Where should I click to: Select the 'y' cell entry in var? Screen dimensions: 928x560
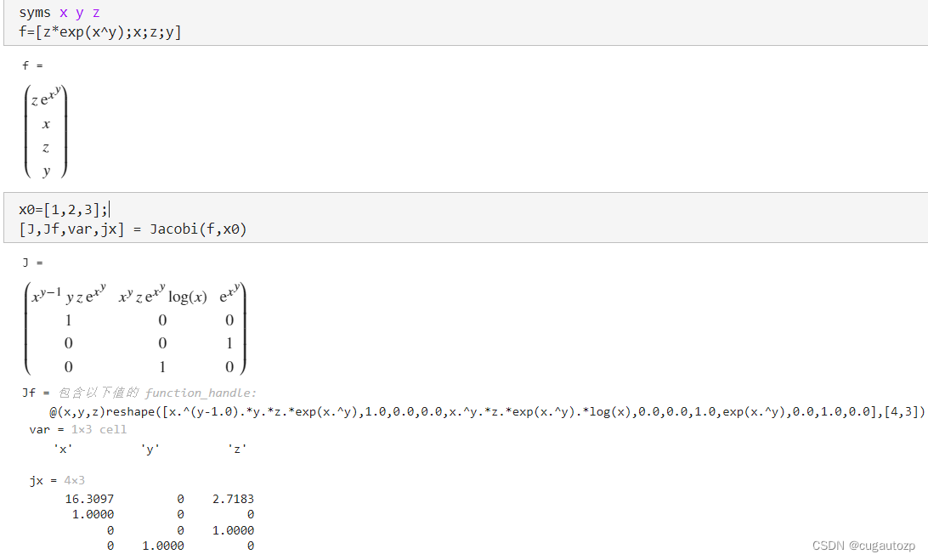click(x=150, y=450)
